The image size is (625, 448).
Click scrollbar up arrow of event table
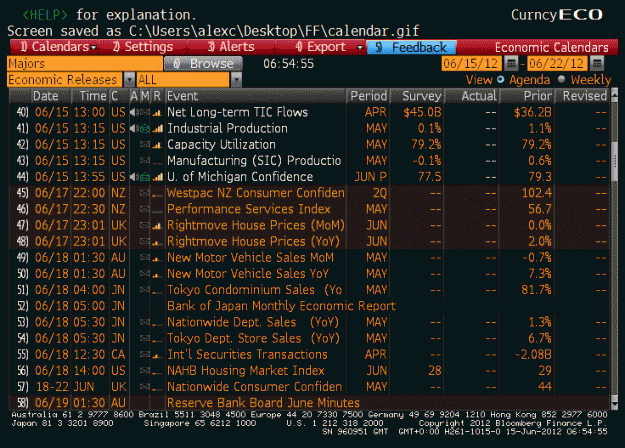pos(614,94)
